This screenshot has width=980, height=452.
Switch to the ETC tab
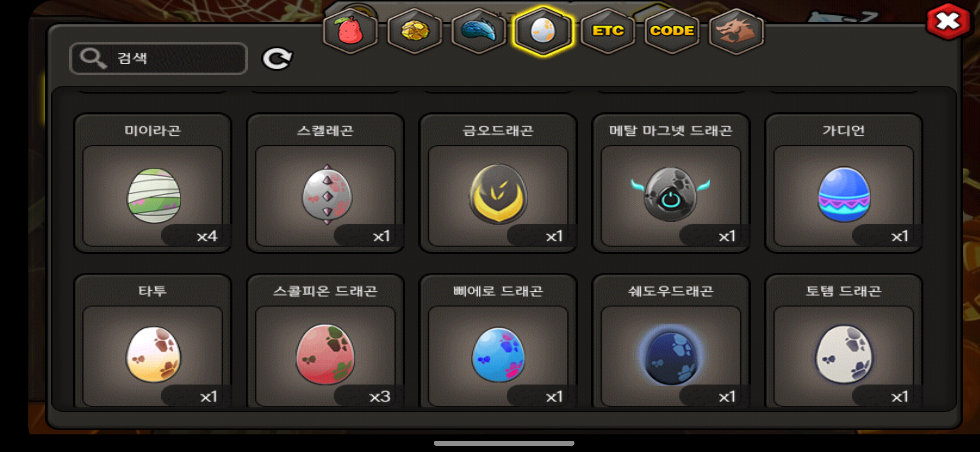pyautogui.click(x=607, y=31)
